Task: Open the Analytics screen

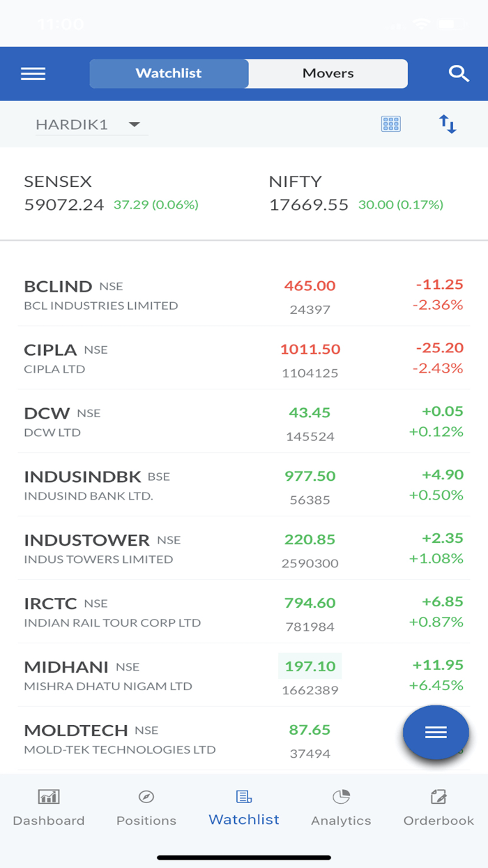Action: 341,807
